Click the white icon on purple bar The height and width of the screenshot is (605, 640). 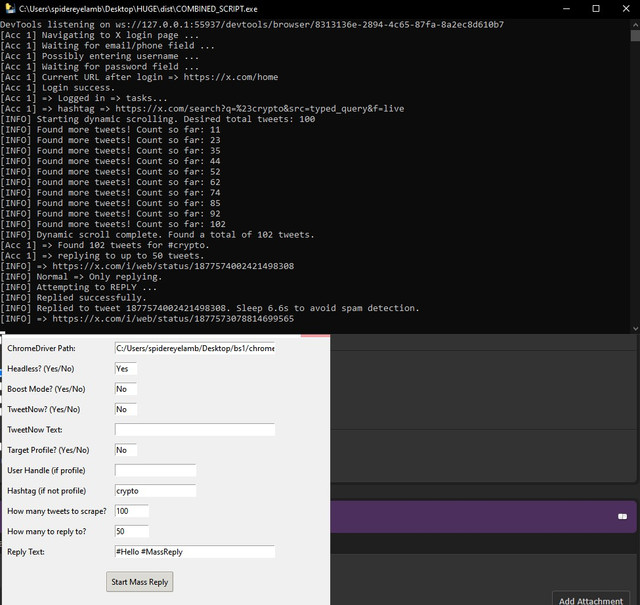[x=622, y=516]
